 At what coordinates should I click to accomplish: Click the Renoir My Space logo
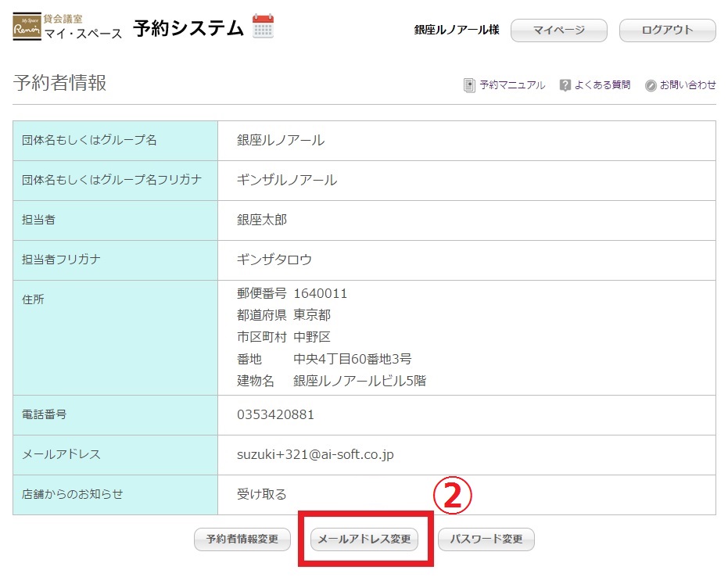click(27, 28)
